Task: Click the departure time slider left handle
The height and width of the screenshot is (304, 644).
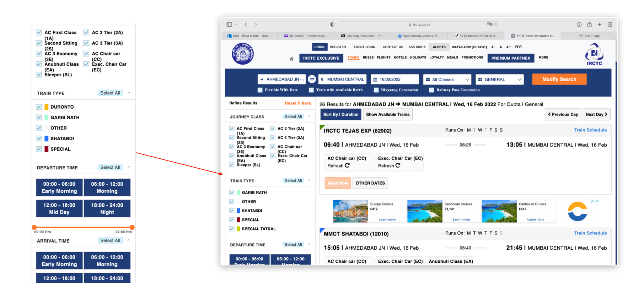Action: pos(34,227)
